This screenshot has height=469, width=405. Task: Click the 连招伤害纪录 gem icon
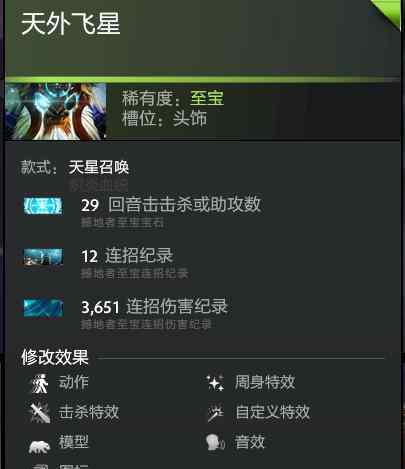pyautogui.click(x=43, y=308)
